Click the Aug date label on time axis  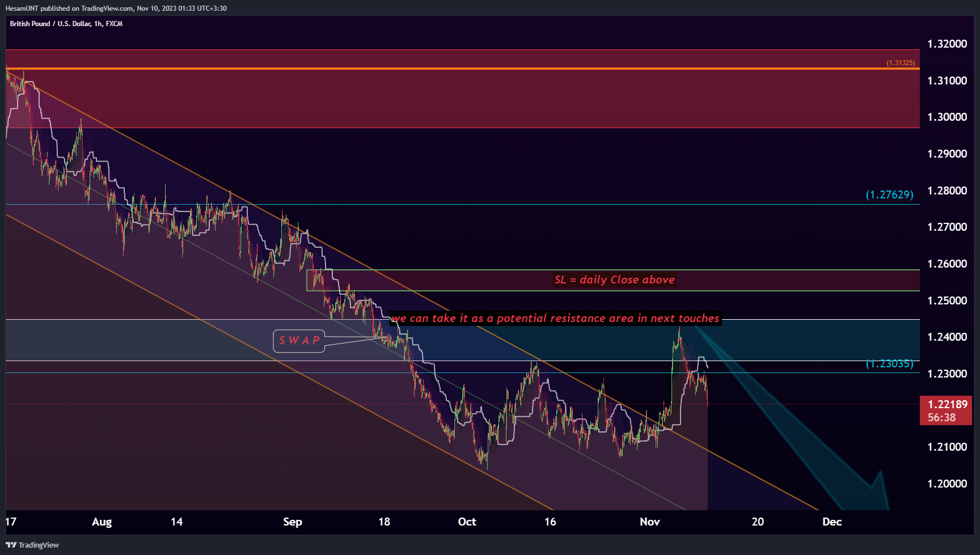tap(102, 522)
